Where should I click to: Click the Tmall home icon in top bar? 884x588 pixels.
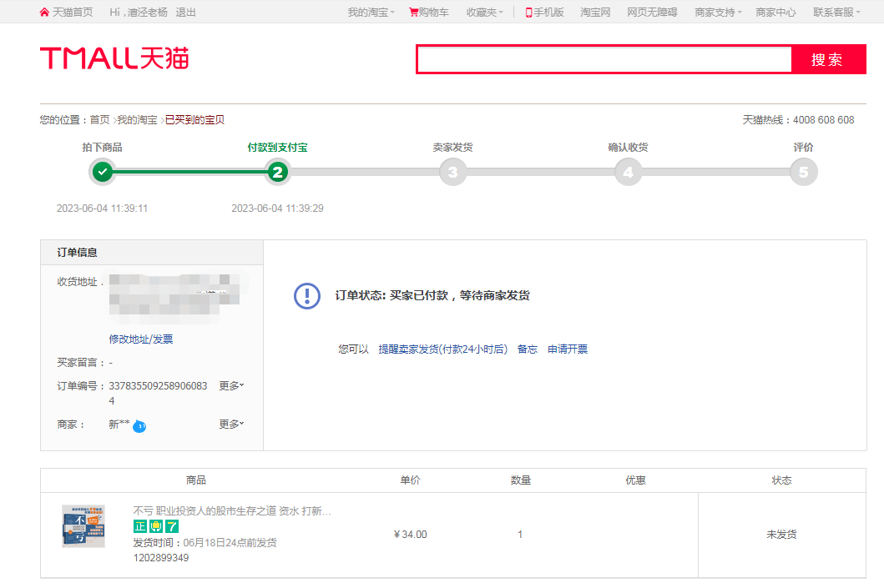[x=44, y=13]
